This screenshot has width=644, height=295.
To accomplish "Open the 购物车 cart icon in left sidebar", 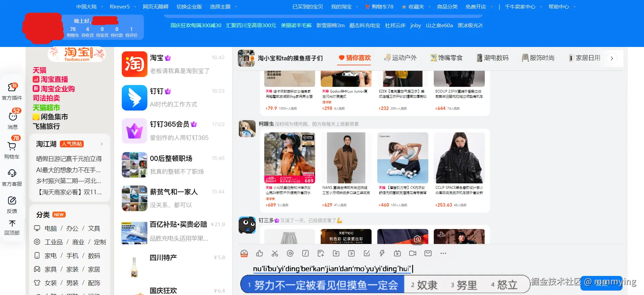I will [12, 147].
